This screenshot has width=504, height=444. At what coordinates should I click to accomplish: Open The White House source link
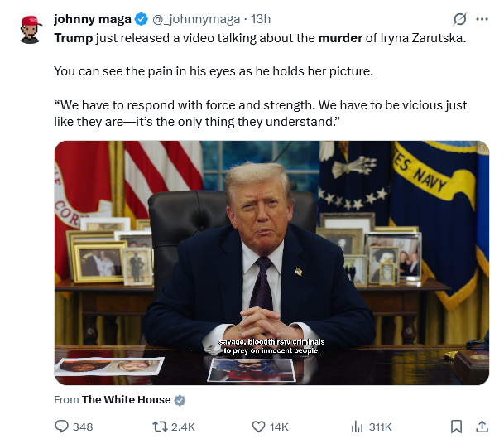(x=126, y=399)
